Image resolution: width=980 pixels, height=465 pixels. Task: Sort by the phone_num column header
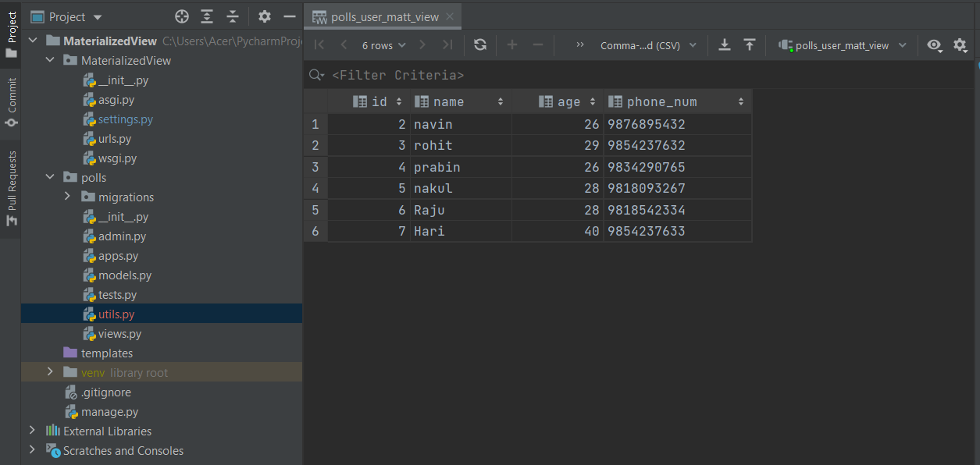662,101
